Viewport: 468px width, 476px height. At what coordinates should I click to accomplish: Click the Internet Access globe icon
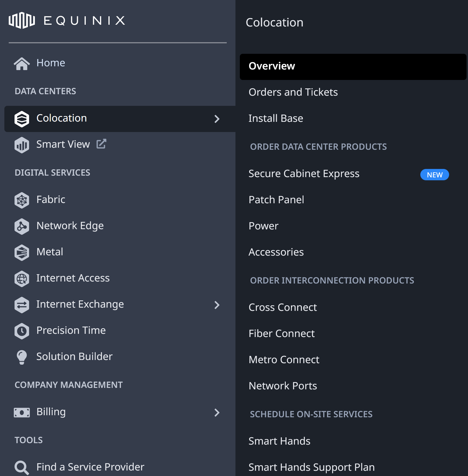click(x=22, y=279)
